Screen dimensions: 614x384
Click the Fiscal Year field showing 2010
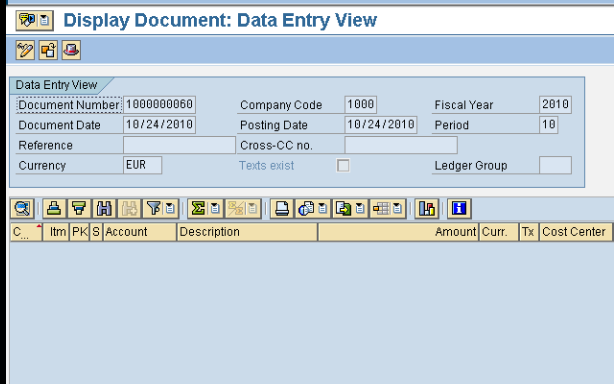tap(555, 105)
